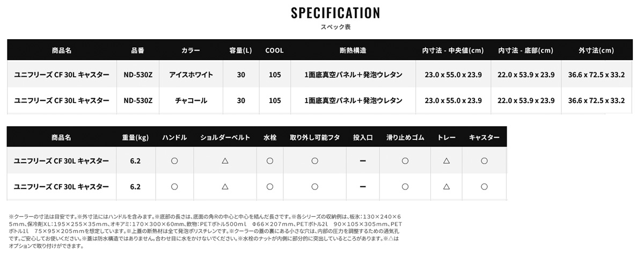Click the スペック表 subtitle
This screenshot has width=644, height=256.
tap(335, 26)
